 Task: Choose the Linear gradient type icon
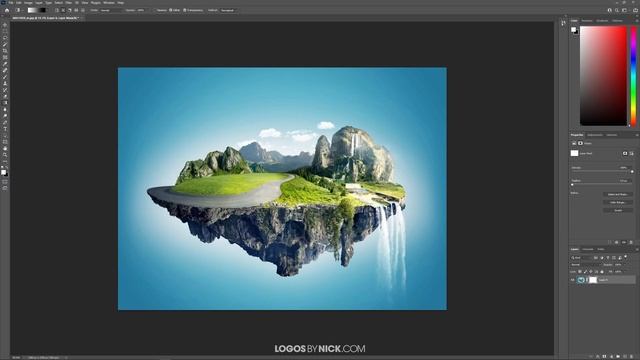coord(57,10)
